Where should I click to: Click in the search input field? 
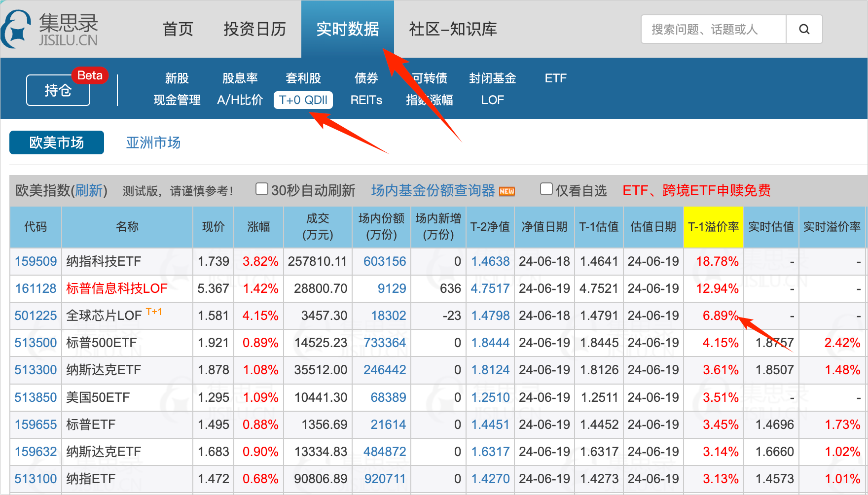coord(713,30)
